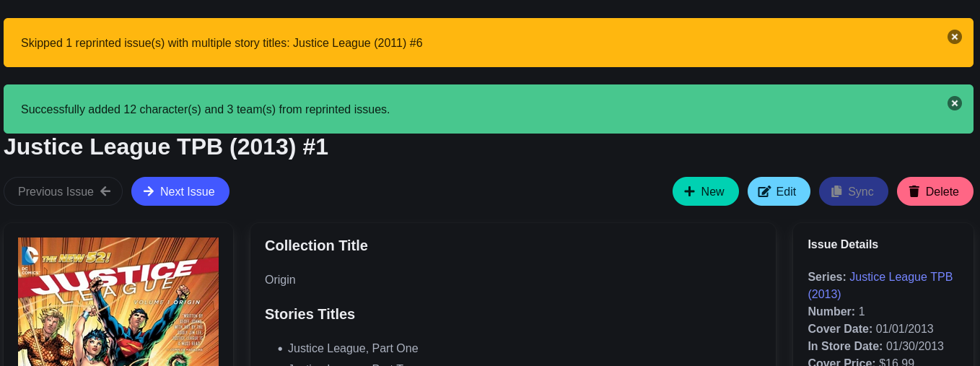The height and width of the screenshot is (366, 980).
Task: Click the right arrow icon for Next Issue
Action: [x=149, y=191]
